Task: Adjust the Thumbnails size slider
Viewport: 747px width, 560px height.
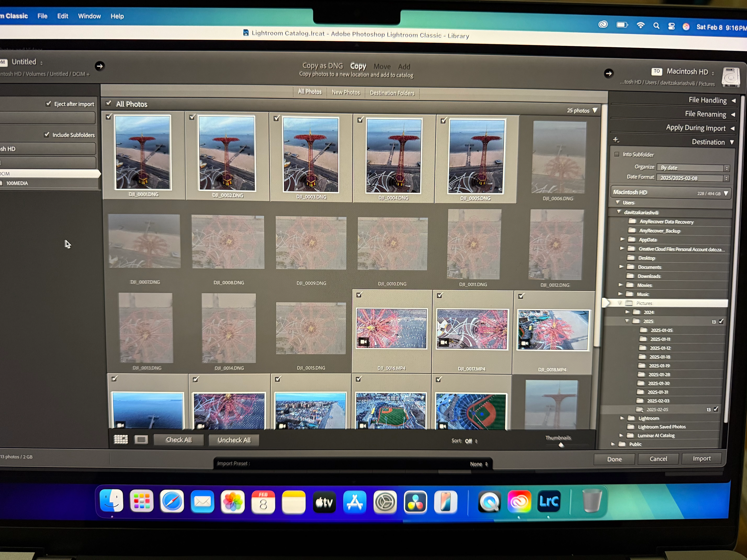Action: 561,445
